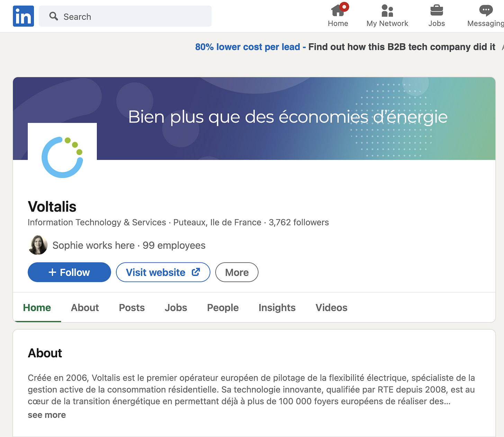Image resolution: width=504 pixels, height=437 pixels.
Task: Click Sophie's profile photo
Action: click(x=38, y=245)
